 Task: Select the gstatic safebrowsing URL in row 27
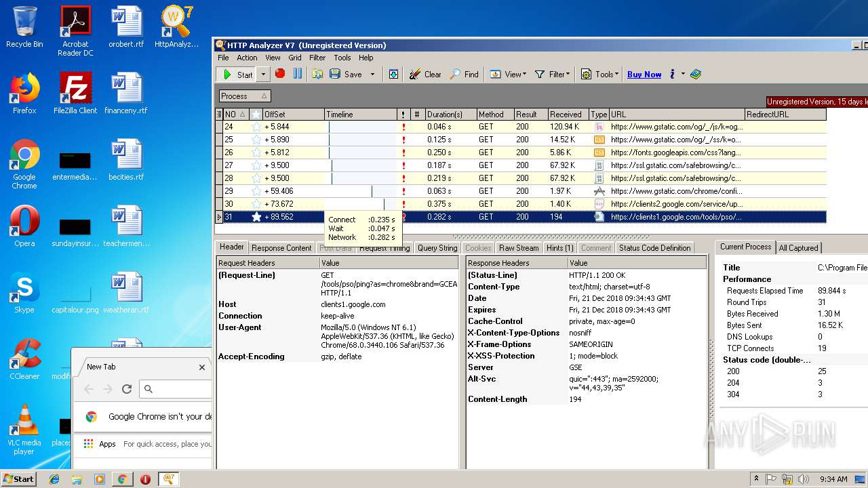coord(675,165)
